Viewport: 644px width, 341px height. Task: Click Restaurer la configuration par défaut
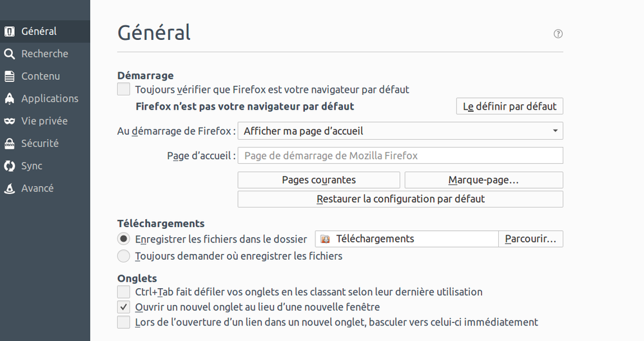click(400, 199)
